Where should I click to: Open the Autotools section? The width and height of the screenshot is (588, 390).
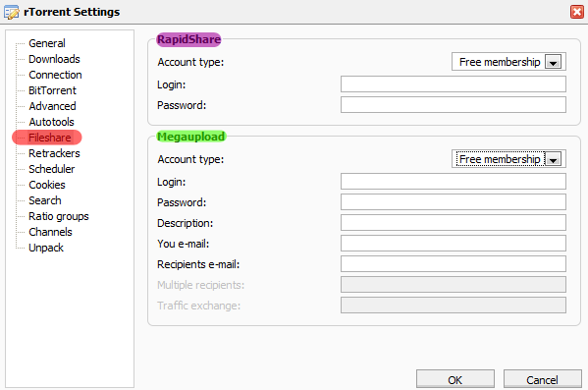pyautogui.click(x=51, y=122)
